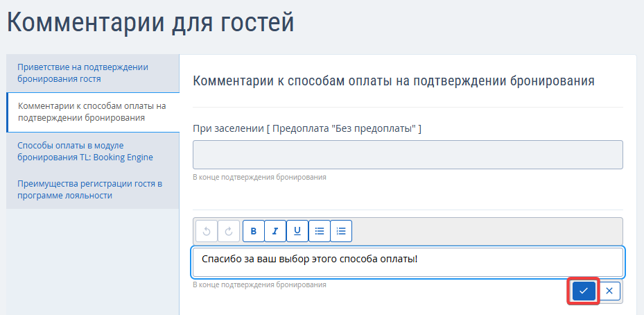Click the empty field under 'При заселении'
This screenshot has height=315, width=644.
(x=408, y=155)
